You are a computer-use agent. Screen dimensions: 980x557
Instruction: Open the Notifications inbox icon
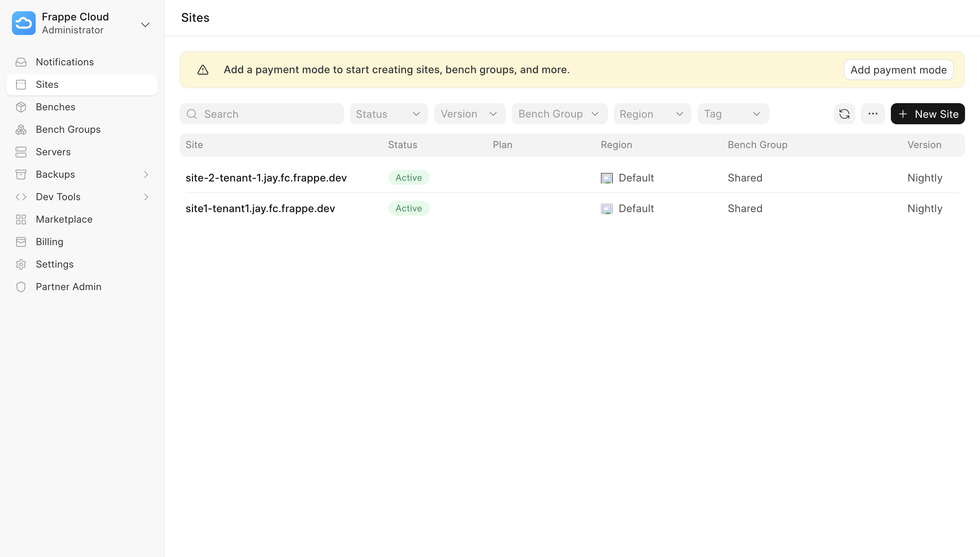(x=21, y=62)
